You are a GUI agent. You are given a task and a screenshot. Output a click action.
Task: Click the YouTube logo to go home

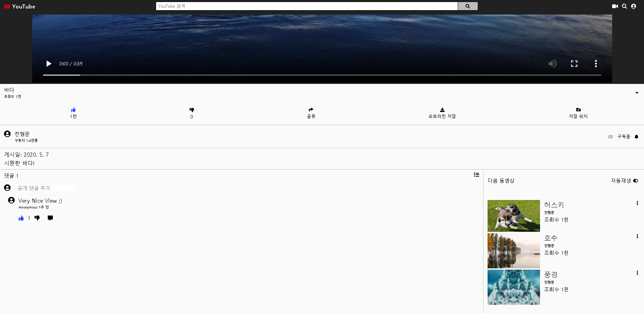pos(19,6)
